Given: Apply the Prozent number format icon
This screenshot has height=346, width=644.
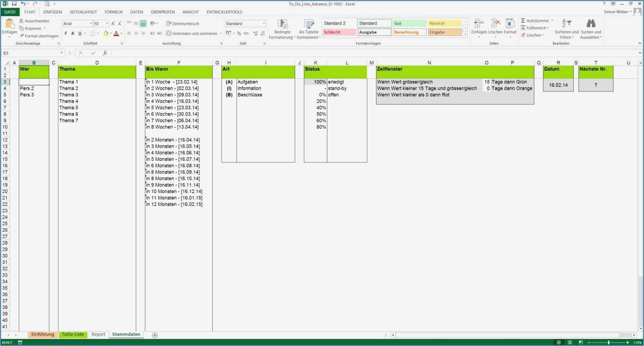Looking at the screenshot, I should click(239, 33).
